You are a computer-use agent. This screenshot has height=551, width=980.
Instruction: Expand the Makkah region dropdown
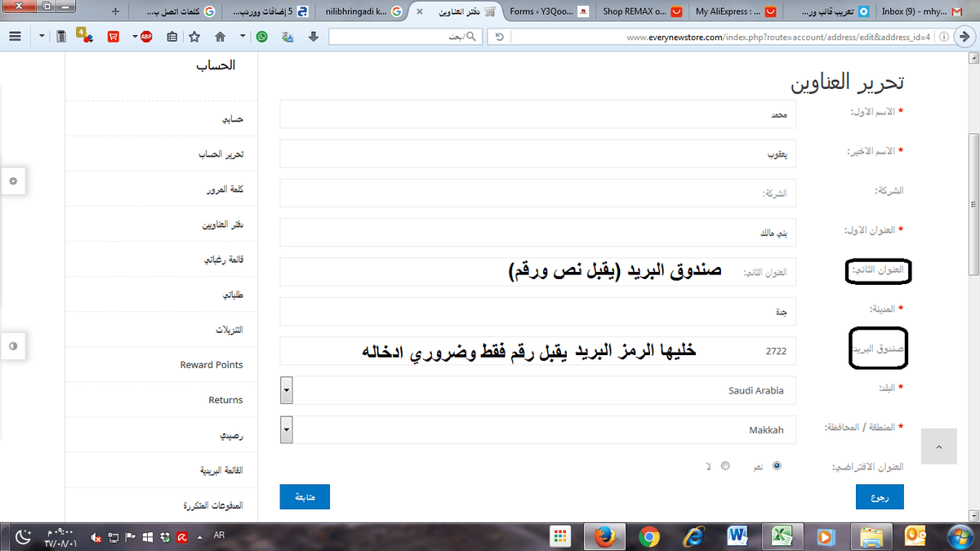(287, 429)
